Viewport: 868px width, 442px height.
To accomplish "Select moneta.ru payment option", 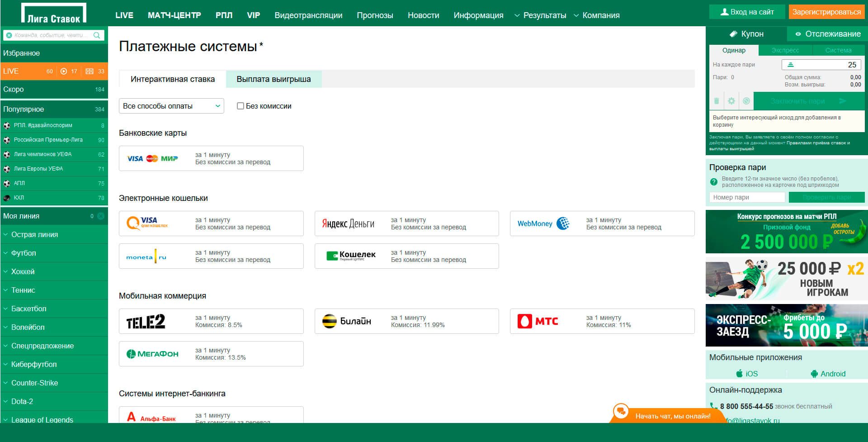I will coord(211,256).
